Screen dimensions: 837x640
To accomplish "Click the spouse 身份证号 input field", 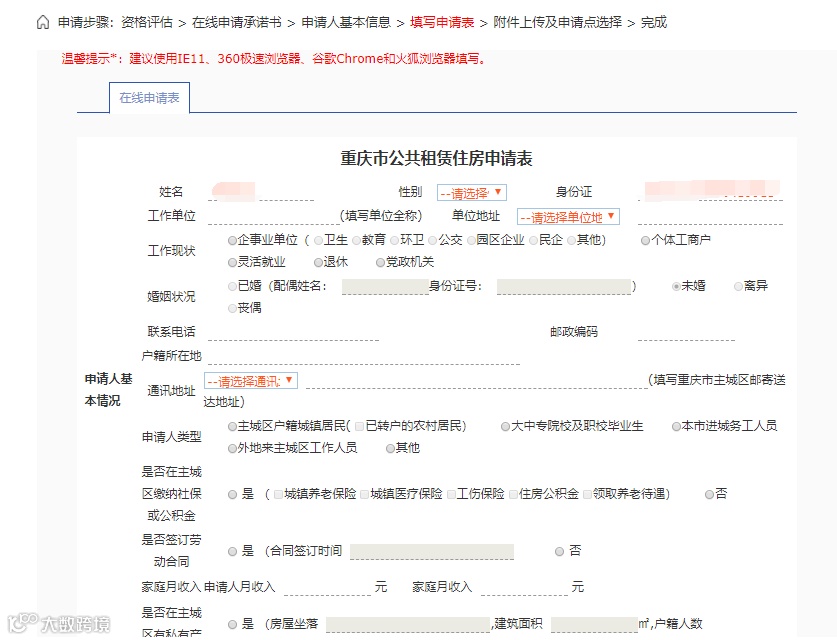I will pyautogui.click(x=564, y=287).
